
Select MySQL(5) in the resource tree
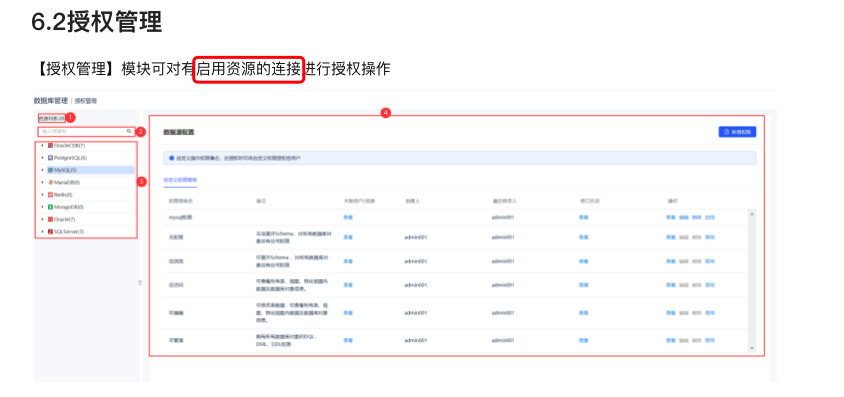65,170
